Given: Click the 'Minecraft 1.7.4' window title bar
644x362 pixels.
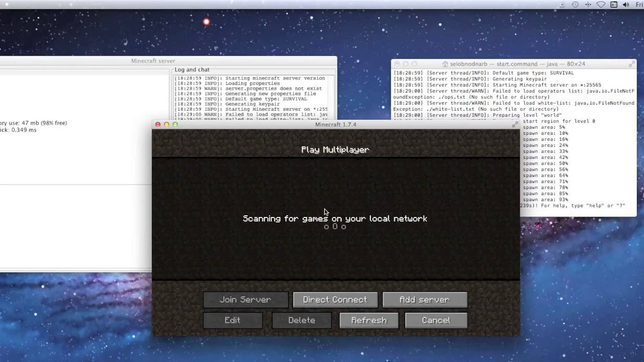Looking at the screenshot, I should [336, 124].
